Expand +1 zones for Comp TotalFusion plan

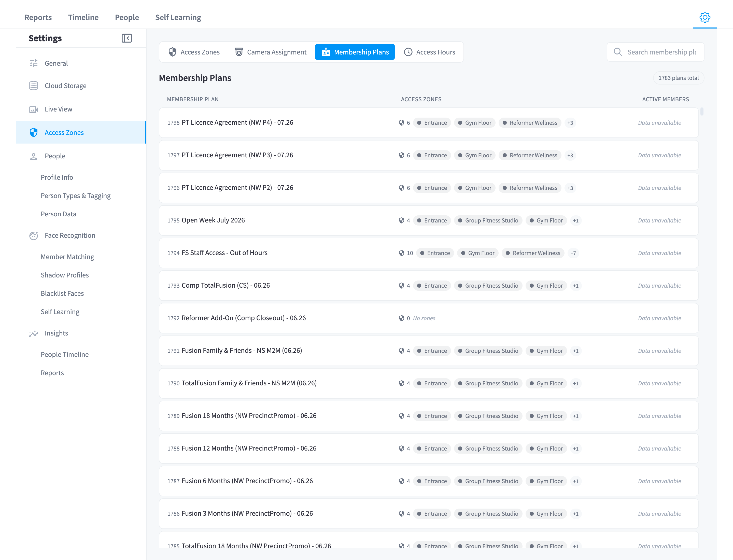pyautogui.click(x=576, y=286)
